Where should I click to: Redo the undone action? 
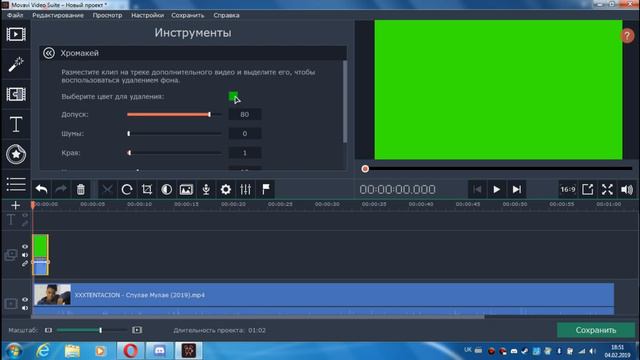click(x=61, y=189)
